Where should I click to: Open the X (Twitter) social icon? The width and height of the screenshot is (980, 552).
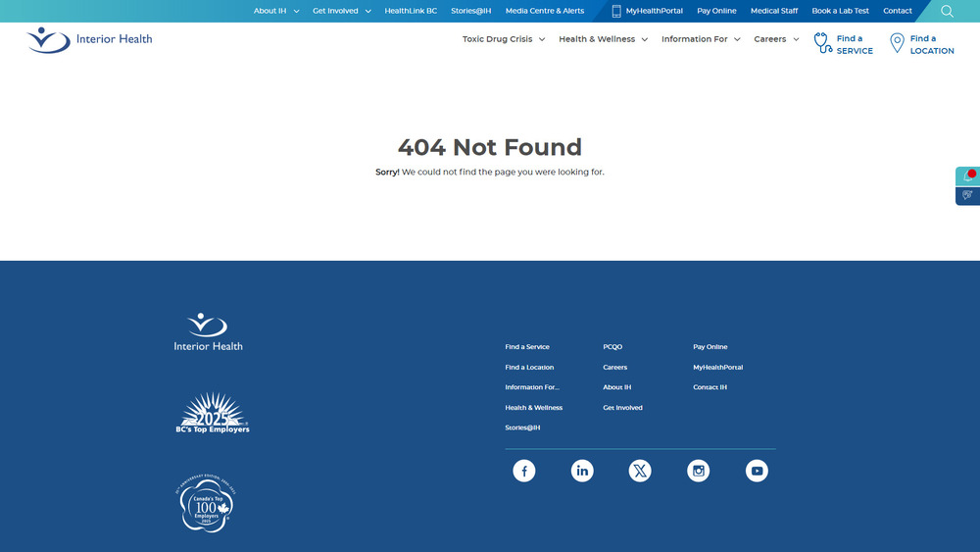[x=640, y=471]
